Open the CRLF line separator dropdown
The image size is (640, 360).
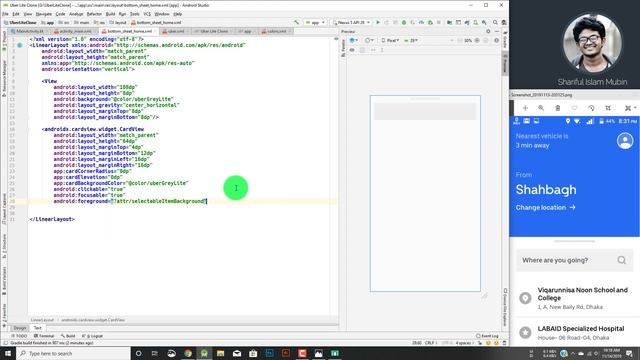coord(430,343)
